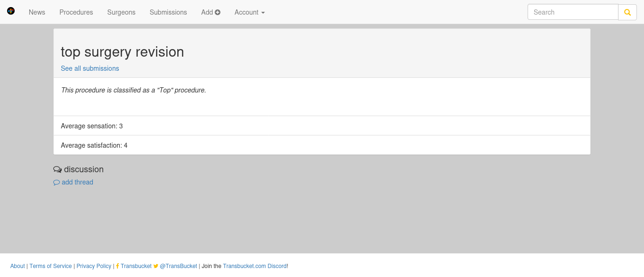Navigate to the Submissions page
Screen dimensions: 644x277
tap(168, 12)
